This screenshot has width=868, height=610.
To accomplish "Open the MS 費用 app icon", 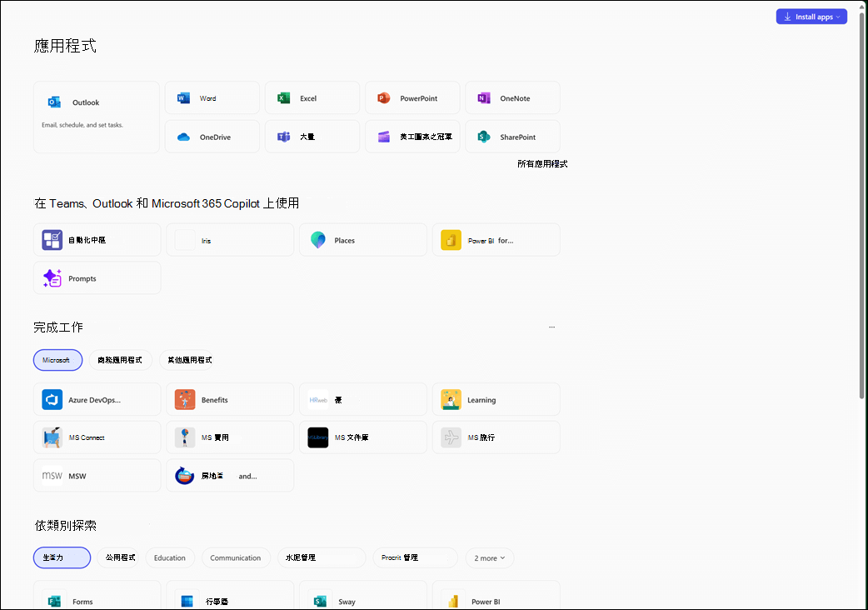I will tap(185, 437).
